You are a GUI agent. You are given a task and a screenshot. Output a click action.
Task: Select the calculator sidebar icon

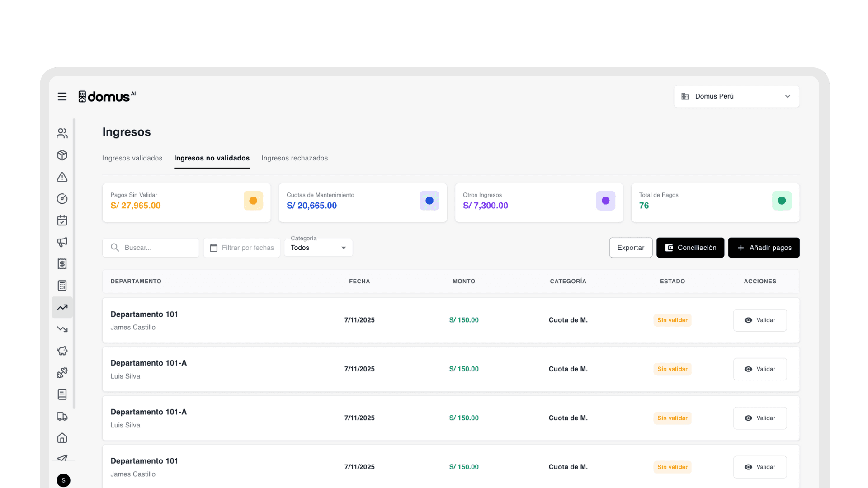click(62, 286)
